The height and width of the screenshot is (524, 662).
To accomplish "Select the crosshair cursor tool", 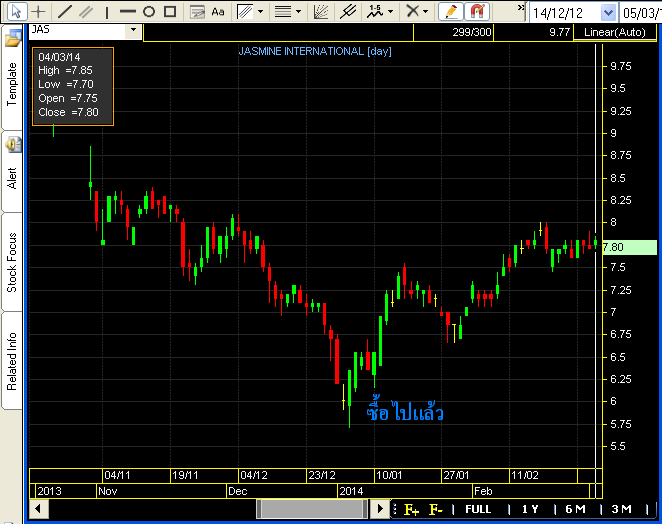I will click(x=39, y=11).
